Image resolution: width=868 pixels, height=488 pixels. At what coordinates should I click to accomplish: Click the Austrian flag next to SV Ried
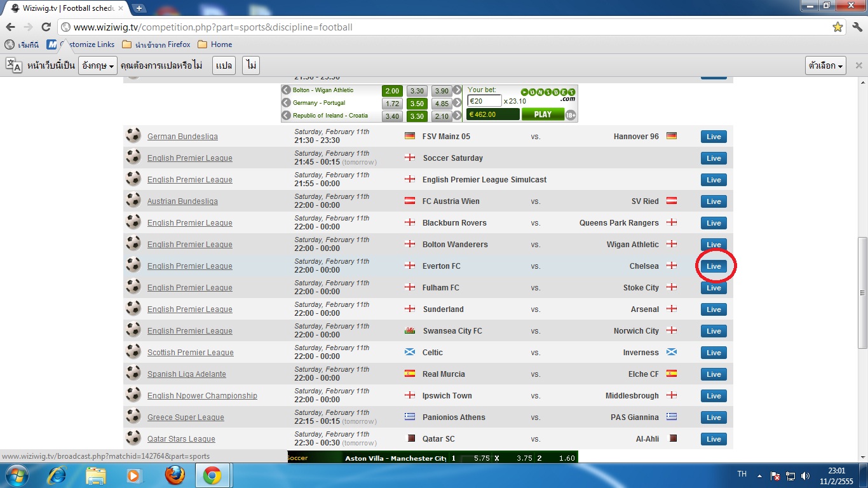coord(672,201)
